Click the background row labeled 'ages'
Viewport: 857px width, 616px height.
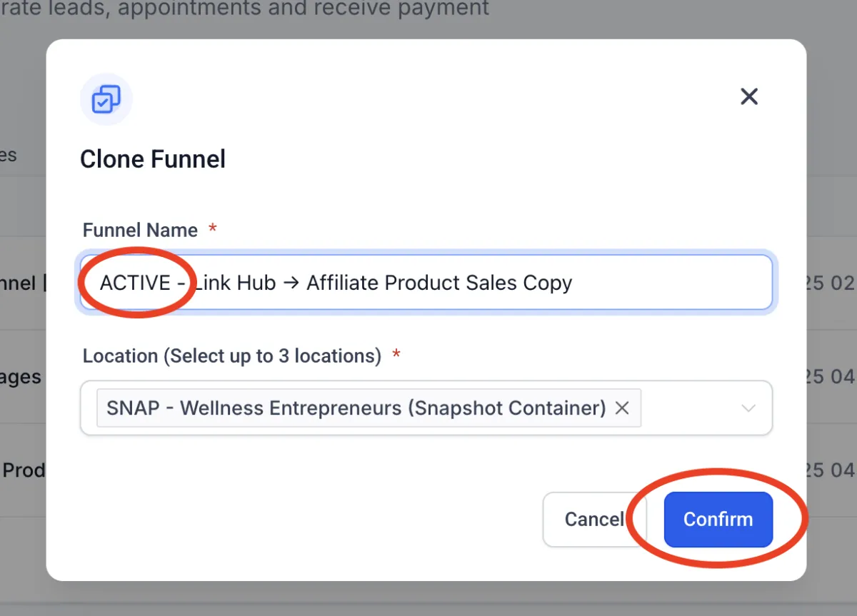(20, 377)
